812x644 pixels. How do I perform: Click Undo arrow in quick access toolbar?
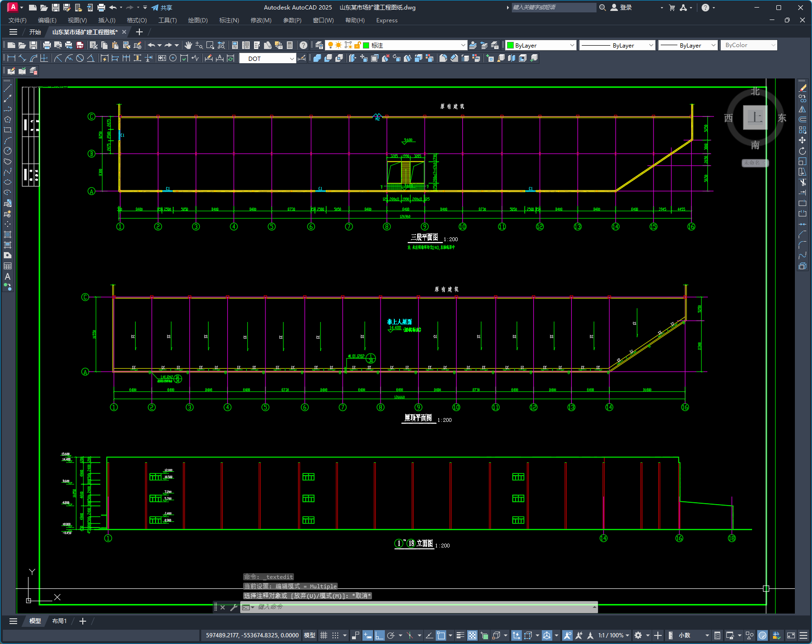[113, 8]
